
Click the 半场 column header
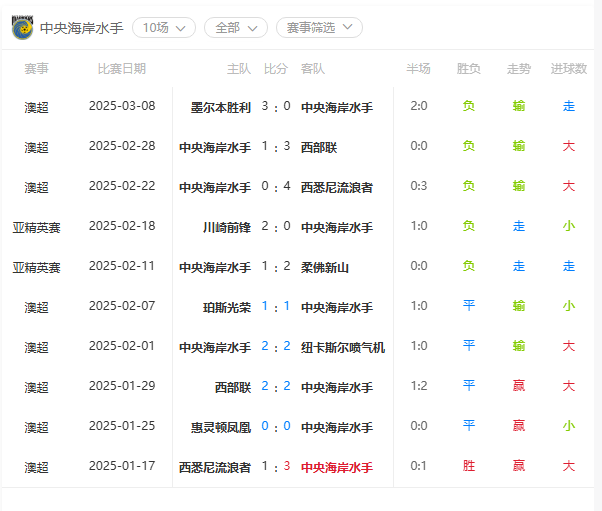pyautogui.click(x=418, y=69)
